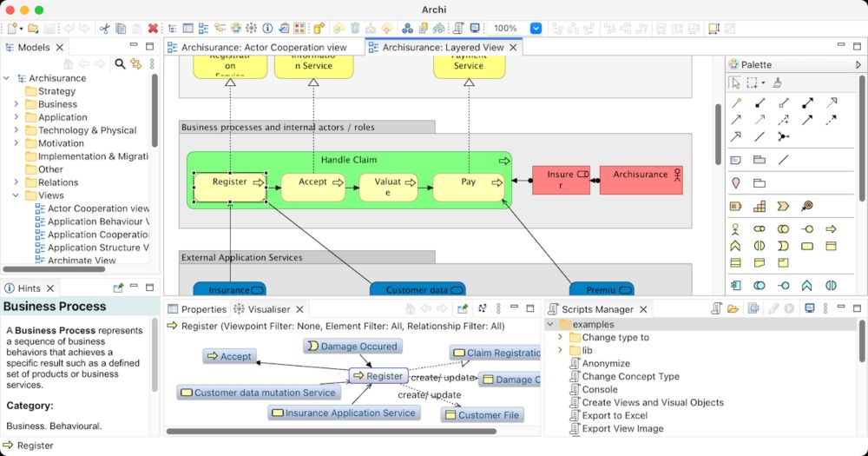Image resolution: width=868 pixels, height=456 pixels.
Task: Click the Hints info toolbar icon
Action: 267,29
